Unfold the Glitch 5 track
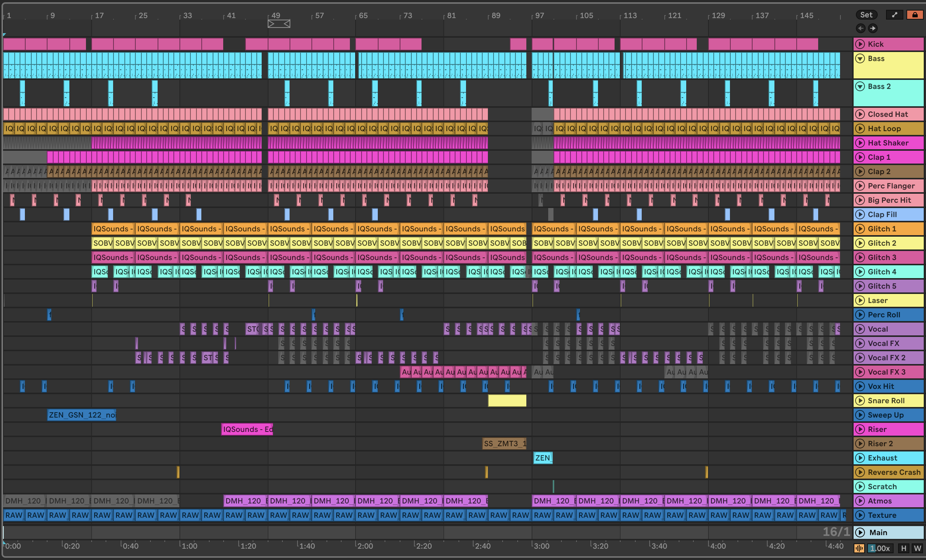The image size is (926, 560). (x=860, y=286)
